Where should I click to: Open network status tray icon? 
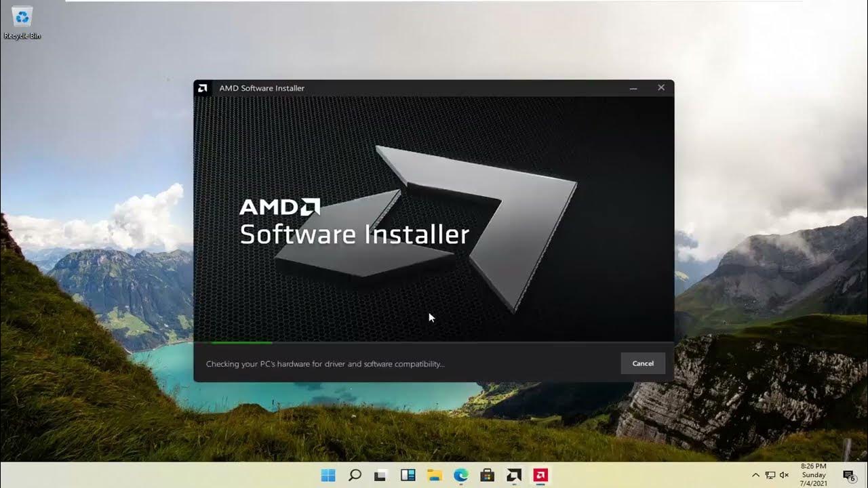[770, 475]
